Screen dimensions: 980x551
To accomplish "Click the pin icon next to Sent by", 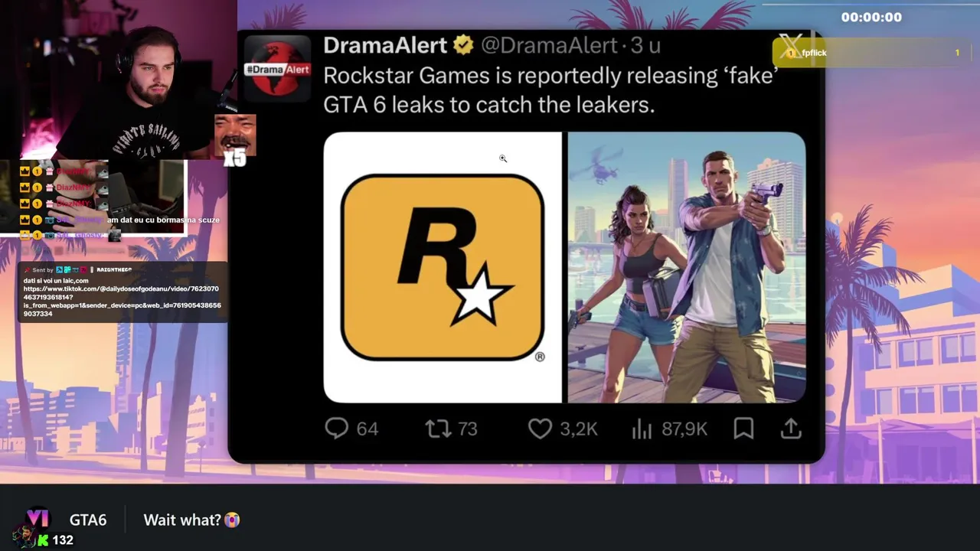I will pyautogui.click(x=27, y=270).
